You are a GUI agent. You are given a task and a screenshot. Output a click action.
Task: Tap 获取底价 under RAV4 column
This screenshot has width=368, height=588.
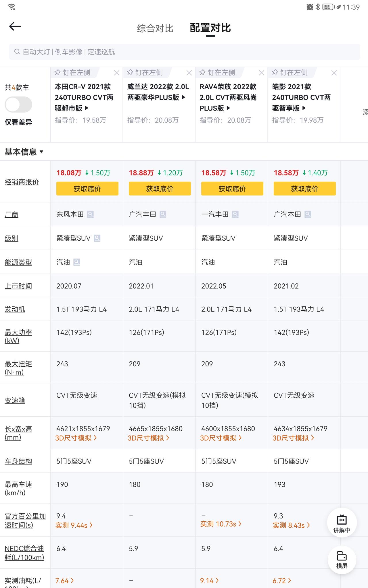click(232, 189)
